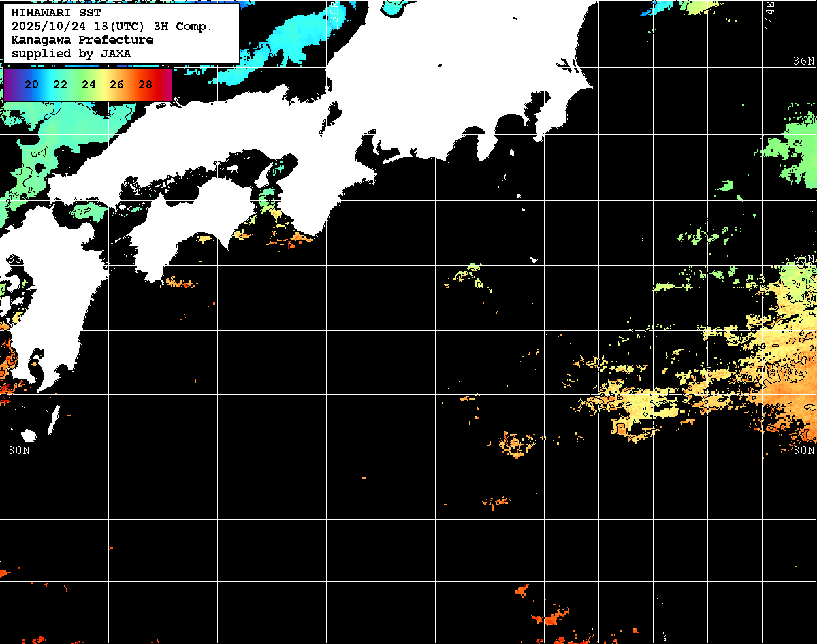Select the 2025/10/24 13(UTC) timestamp line
Viewport: 817px width, 644px height.
click(x=112, y=27)
